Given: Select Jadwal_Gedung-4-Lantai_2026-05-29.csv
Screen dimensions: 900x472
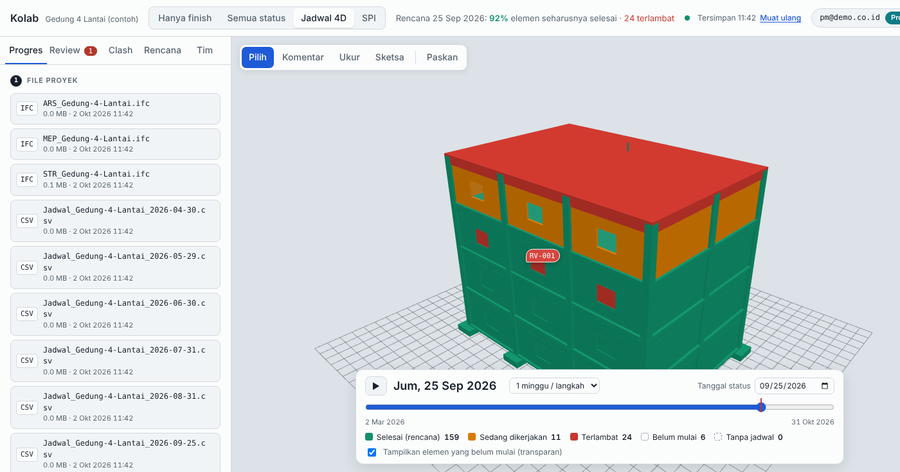Looking at the screenshot, I should pyautogui.click(x=115, y=267).
